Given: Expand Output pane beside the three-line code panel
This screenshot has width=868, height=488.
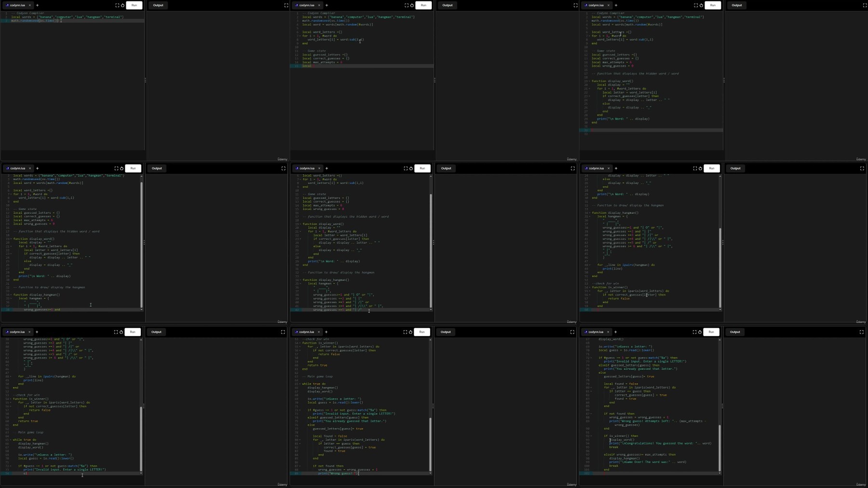Looking at the screenshot, I should (286, 5).
